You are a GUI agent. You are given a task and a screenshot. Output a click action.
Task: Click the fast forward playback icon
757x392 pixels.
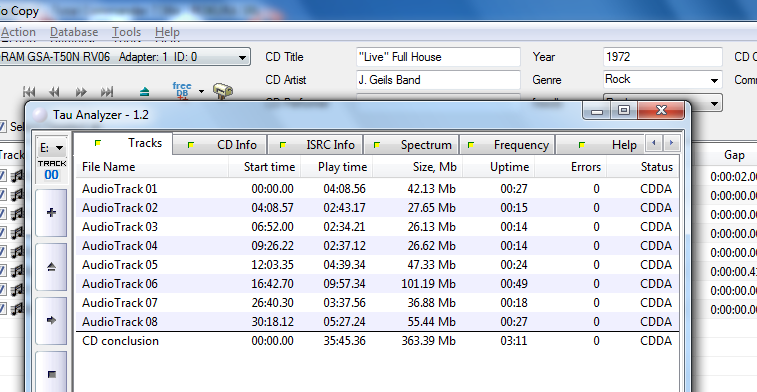(x=81, y=91)
